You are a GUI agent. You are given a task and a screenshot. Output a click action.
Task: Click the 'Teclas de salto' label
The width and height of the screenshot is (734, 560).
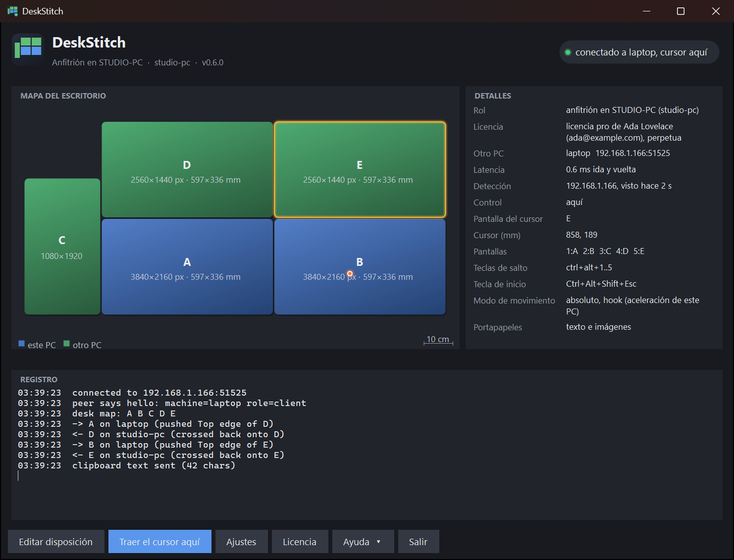pos(501,268)
